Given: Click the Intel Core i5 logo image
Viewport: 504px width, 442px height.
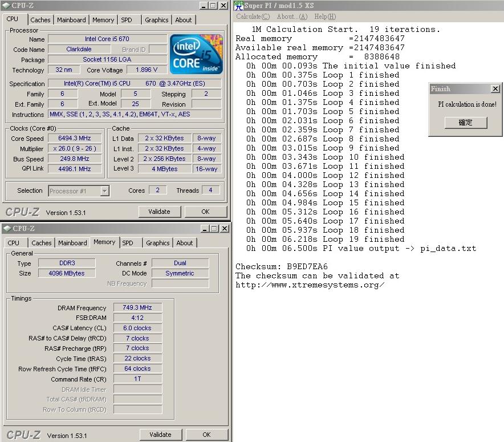Looking at the screenshot, I should (196, 54).
